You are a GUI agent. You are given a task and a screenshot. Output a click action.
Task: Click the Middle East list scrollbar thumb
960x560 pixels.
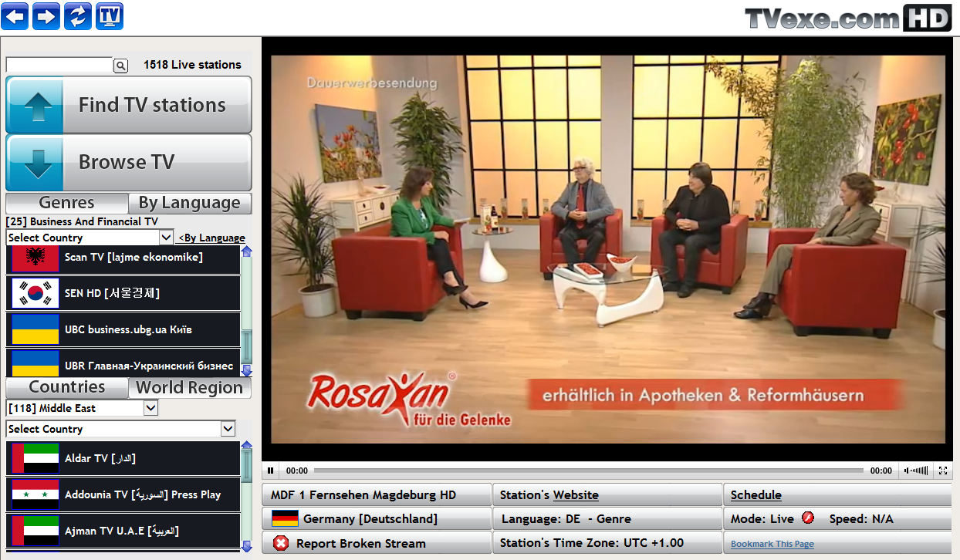tap(247, 464)
